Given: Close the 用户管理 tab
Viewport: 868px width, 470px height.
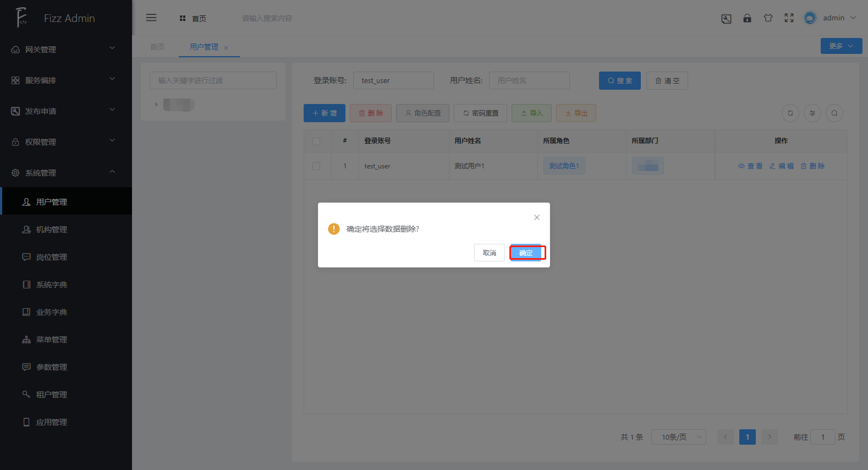Looking at the screenshot, I should pos(226,48).
